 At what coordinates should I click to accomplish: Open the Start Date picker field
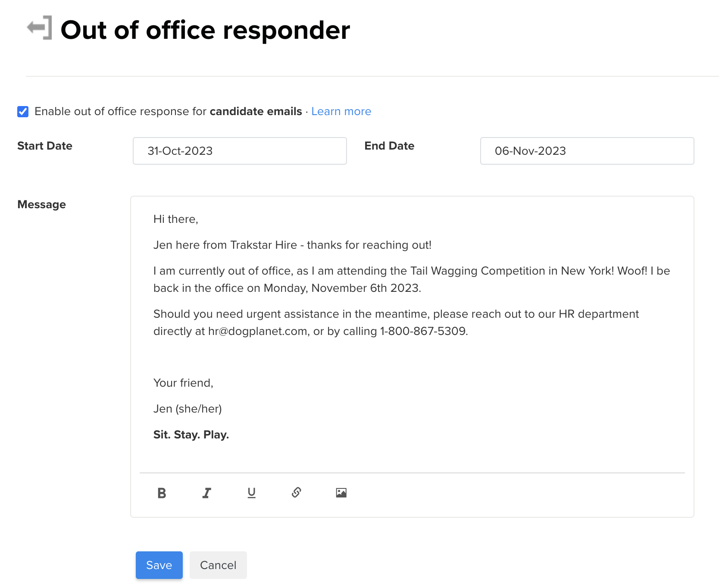pyautogui.click(x=240, y=151)
